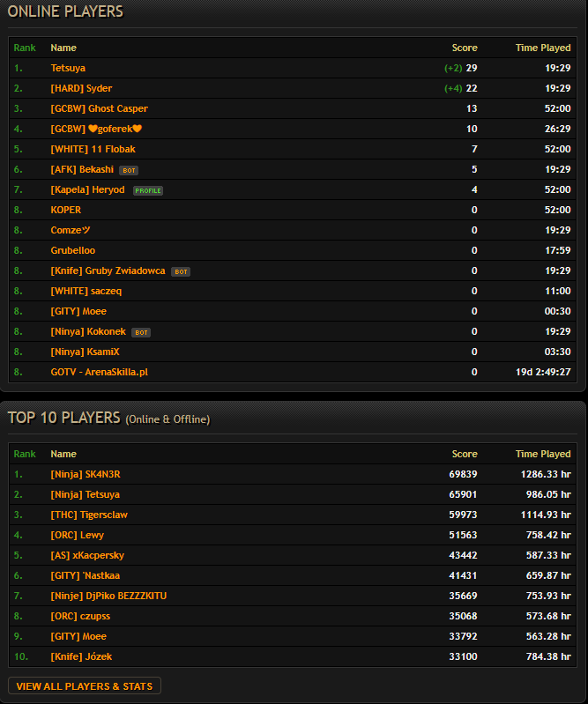Open [Knife] Józek ranked tenth
This screenshot has height=704, width=588.
point(81,656)
